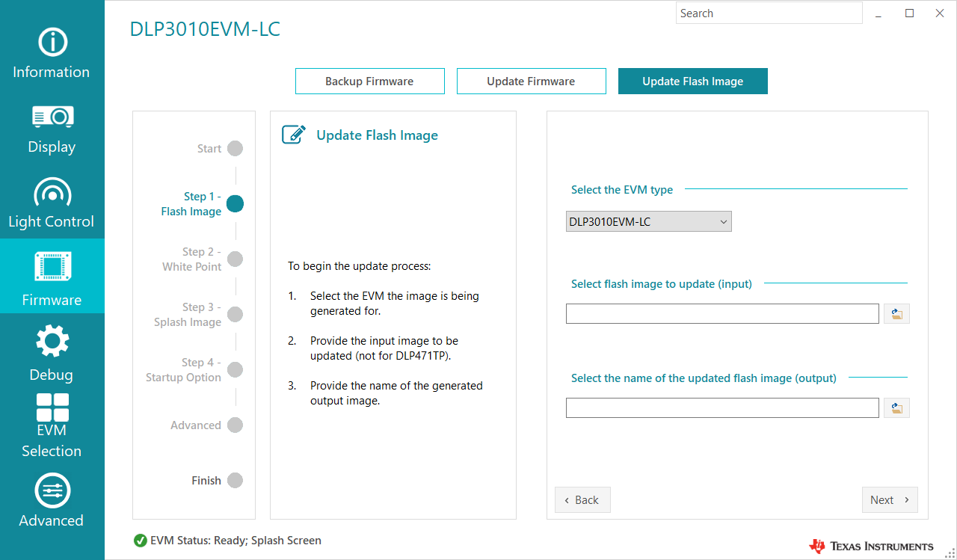
Task: Switch to Backup Firmware tab
Action: click(369, 81)
